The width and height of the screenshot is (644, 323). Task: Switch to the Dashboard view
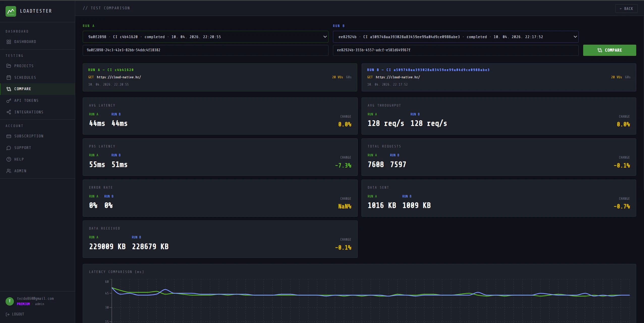[x=25, y=42]
